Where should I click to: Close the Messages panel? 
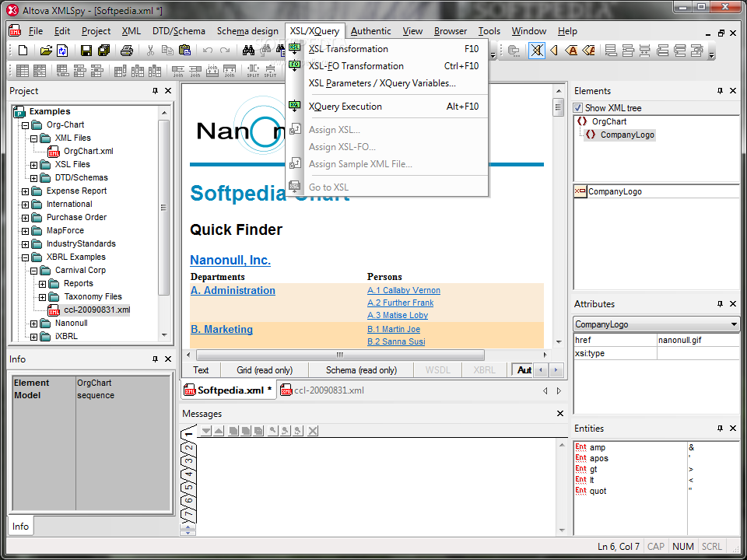point(559,413)
